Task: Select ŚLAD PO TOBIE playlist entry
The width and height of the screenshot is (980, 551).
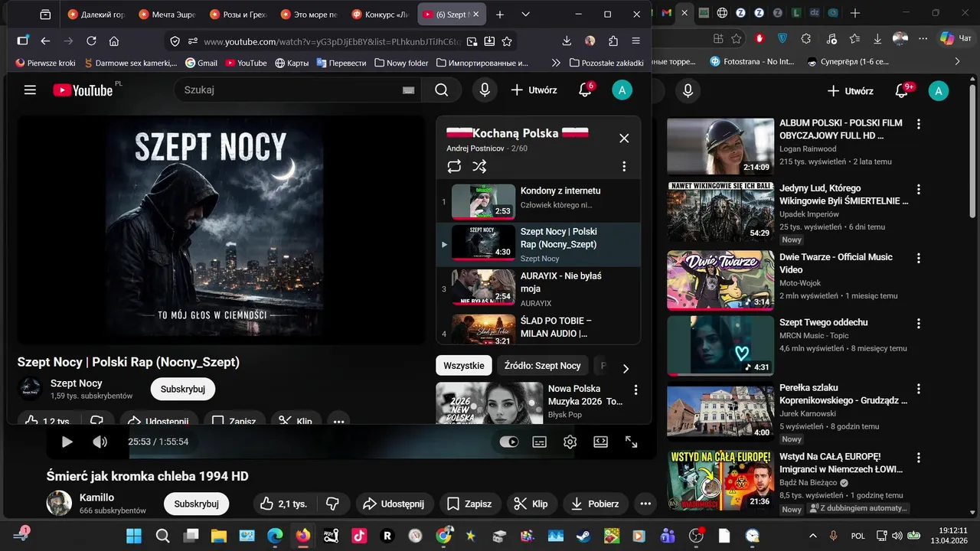Action: click(538, 329)
